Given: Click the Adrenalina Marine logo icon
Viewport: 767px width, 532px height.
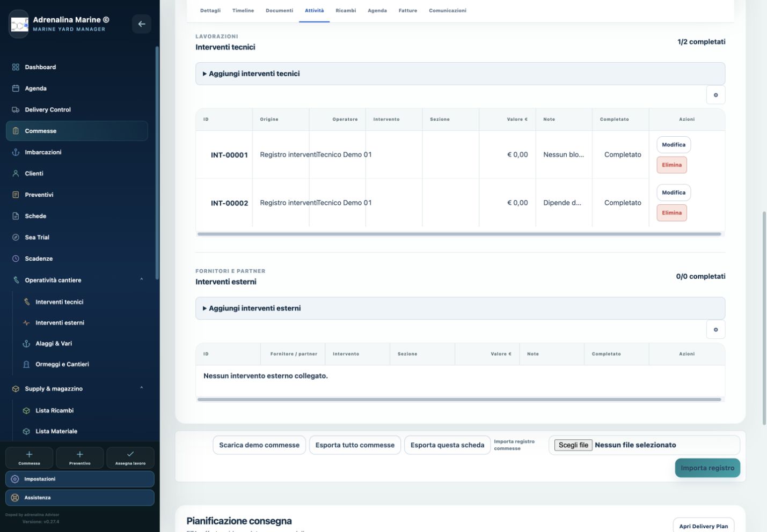Looking at the screenshot, I should (19, 24).
